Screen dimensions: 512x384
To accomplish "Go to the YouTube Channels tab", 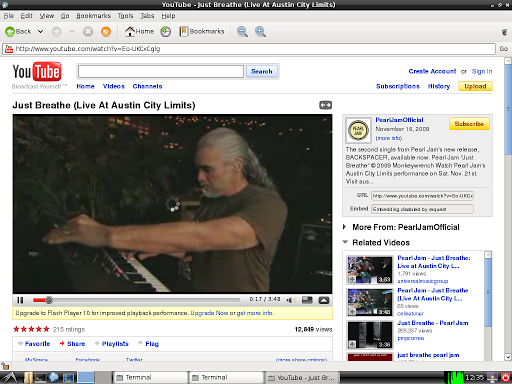I will click(x=147, y=86).
